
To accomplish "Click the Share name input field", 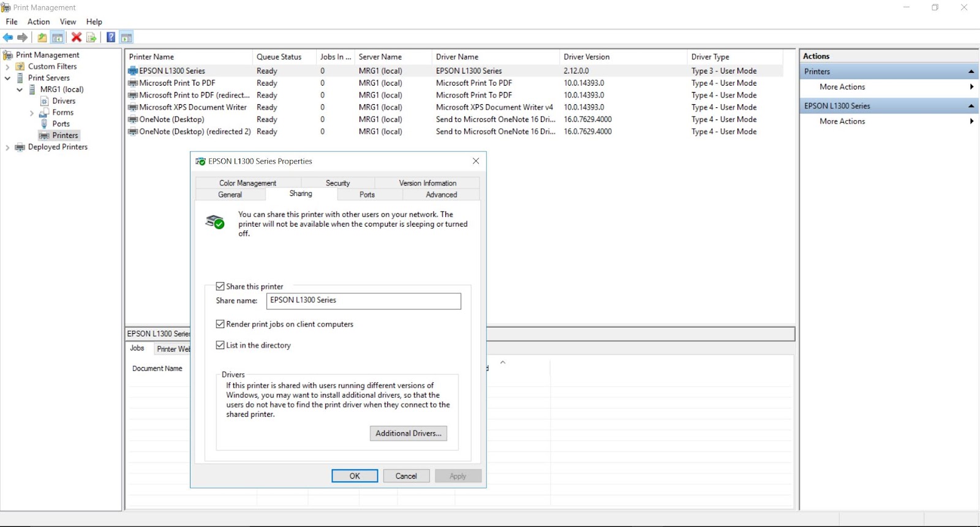I will tap(364, 301).
